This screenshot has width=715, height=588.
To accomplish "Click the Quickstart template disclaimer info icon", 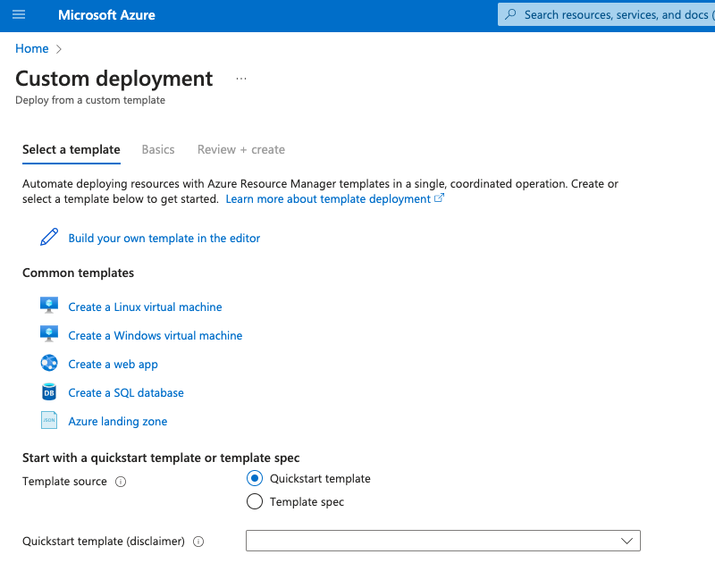I will pos(198,542).
